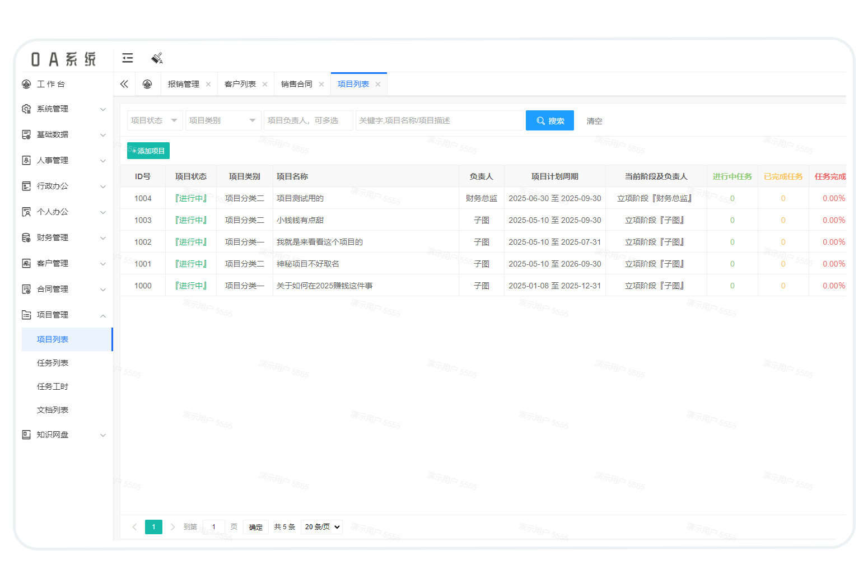Screen dimensions: 868x588
Task: Click the keyword search input field
Action: pyautogui.click(x=439, y=120)
